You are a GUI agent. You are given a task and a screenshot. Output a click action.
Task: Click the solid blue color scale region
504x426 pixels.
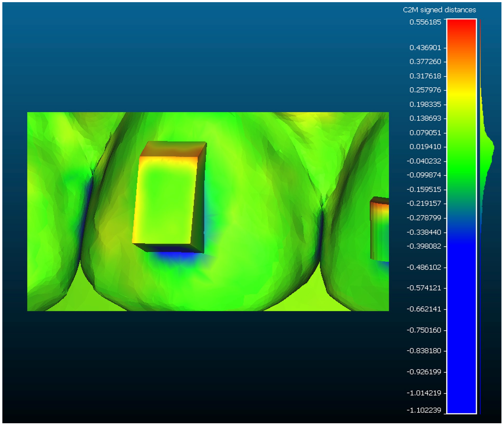tap(461, 314)
